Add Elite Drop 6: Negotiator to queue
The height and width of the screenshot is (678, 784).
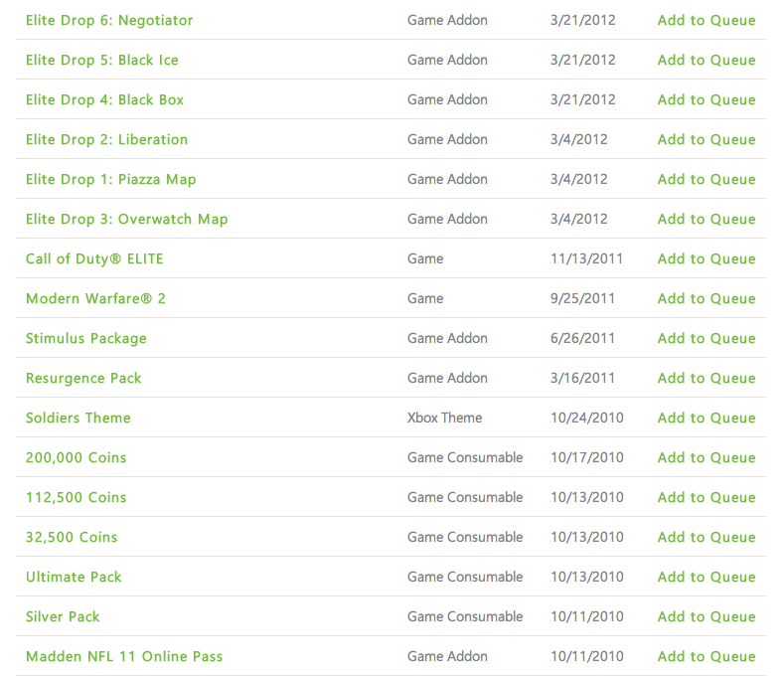706,20
